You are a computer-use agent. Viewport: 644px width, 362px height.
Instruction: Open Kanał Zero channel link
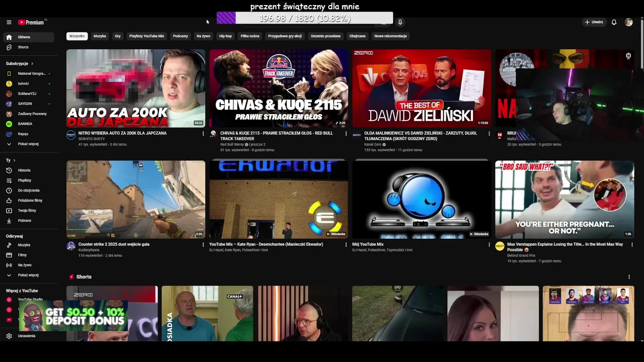[373, 144]
